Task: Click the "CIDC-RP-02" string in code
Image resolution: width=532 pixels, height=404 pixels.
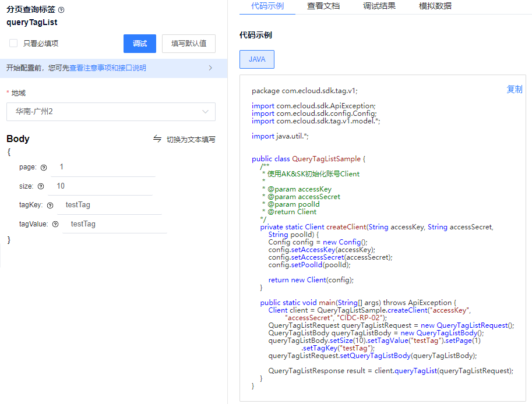Action: 360,318
